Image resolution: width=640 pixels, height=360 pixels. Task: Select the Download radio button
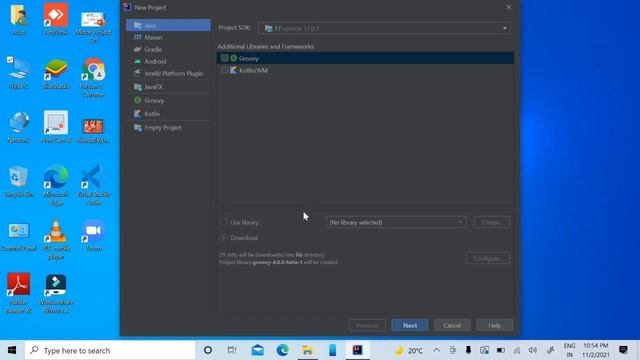(224, 238)
